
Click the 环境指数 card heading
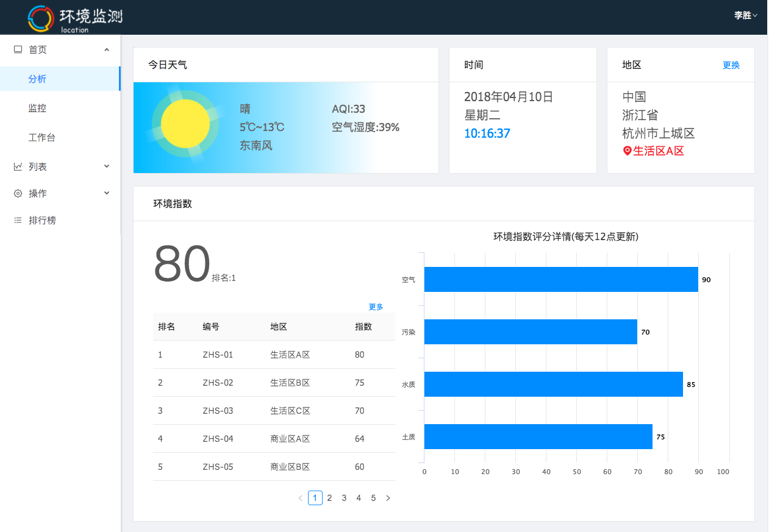pos(173,204)
